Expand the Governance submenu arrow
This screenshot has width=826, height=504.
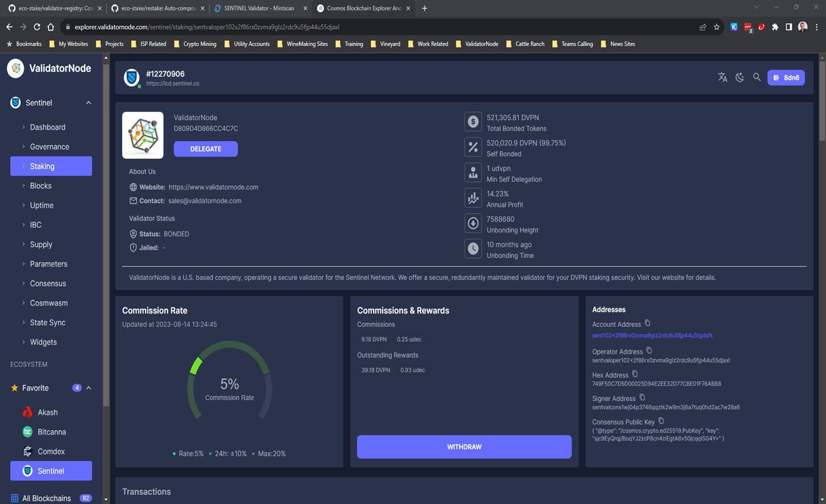click(x=24, y=146)
